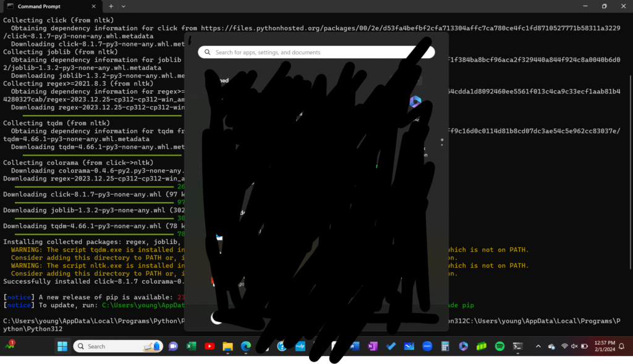Open Calculator app in taskbar
This screenshot has width=633, height=364.
click(x=445, y=346)
